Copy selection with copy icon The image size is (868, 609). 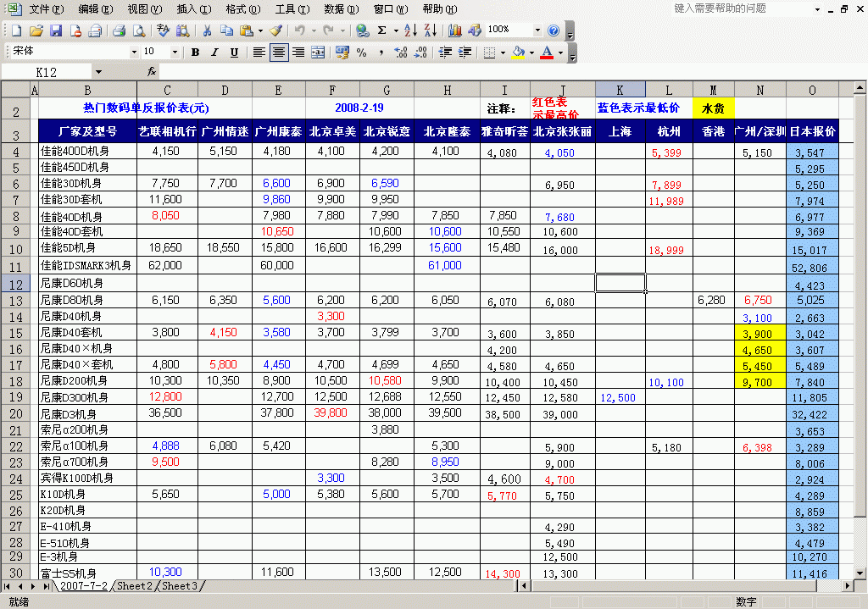tap(226, 30)
